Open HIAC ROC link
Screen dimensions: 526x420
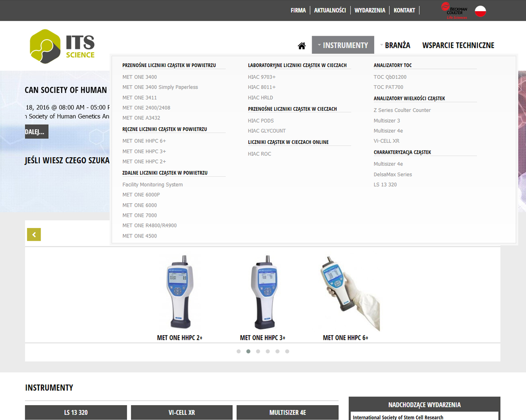[259, 154]
